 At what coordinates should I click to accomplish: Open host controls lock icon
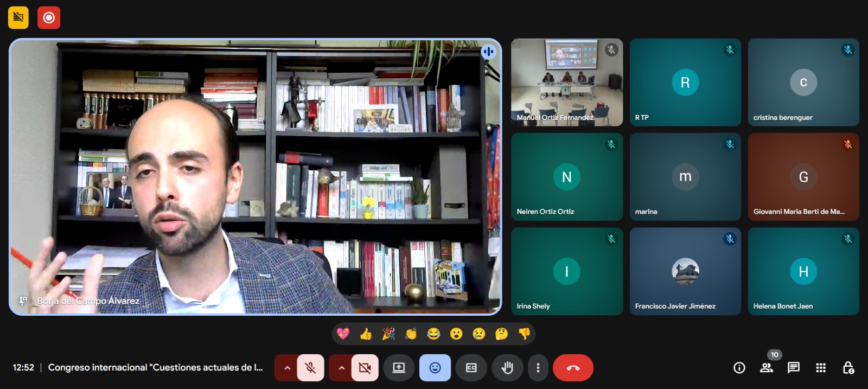point(848,368)
